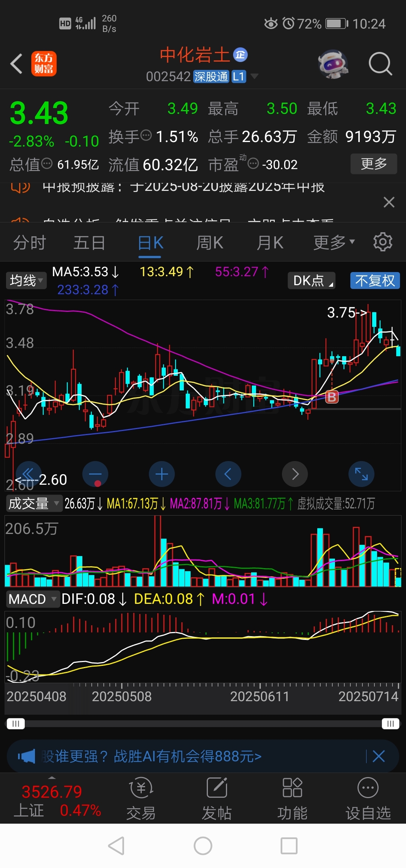The height and width of the screenshot is (868, 406).
Task: Click the date range slider track
Action: point(203,724)
